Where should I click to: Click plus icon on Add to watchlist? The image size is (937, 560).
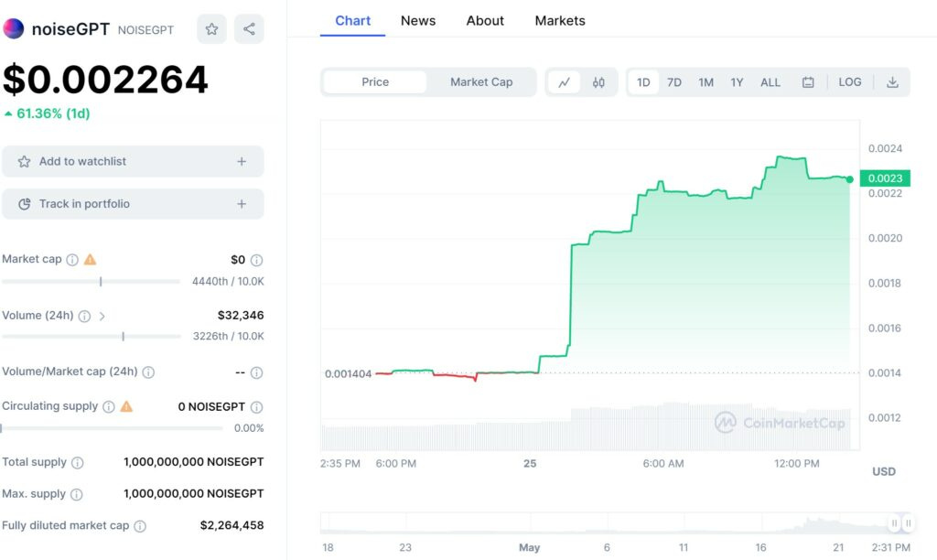point(242,161)
